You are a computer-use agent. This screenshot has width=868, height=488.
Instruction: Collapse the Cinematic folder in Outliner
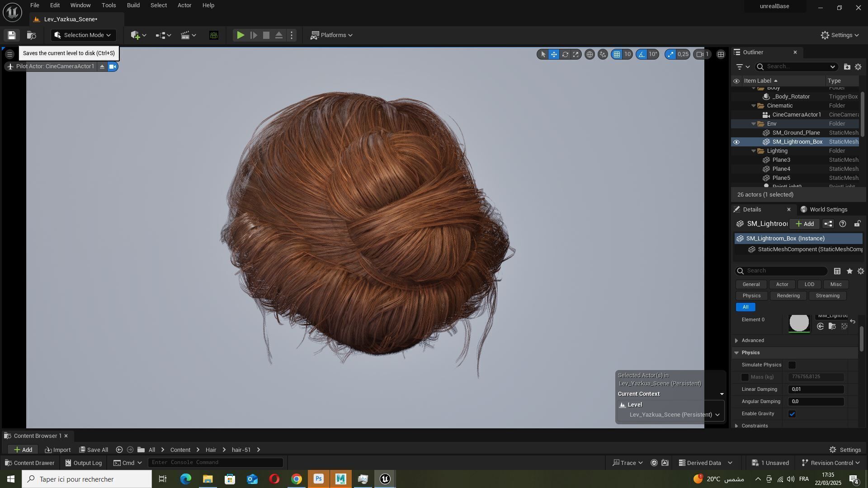pyautogui.click(x=754, y=106)
